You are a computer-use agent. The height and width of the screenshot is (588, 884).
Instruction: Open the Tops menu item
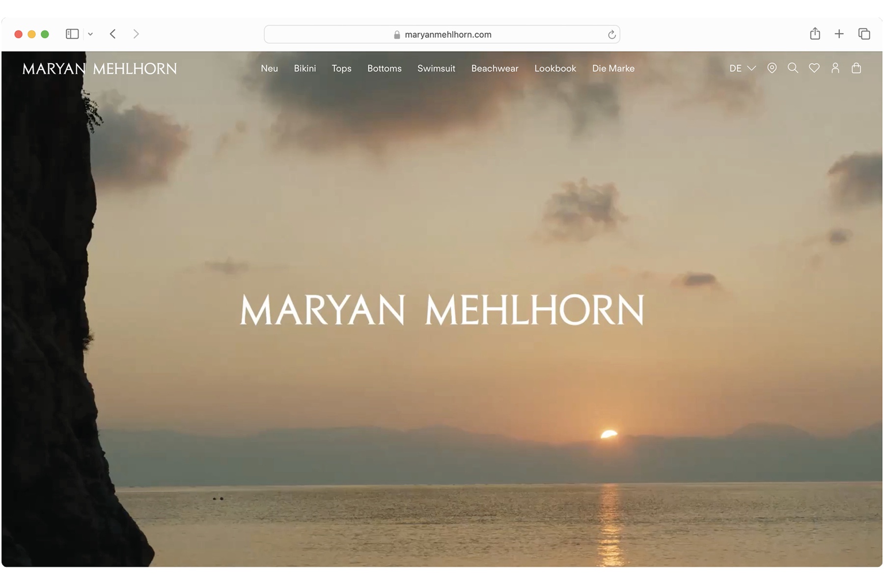(x=341, y=68)
